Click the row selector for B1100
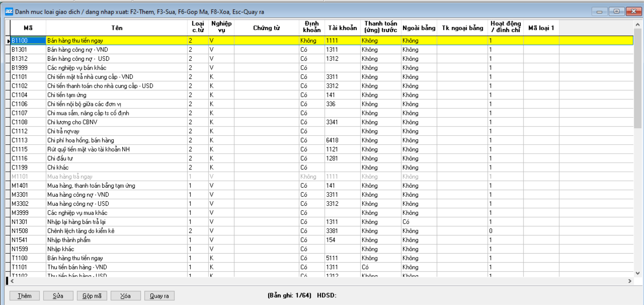This screenshot has width=644, height=305. 8,41
